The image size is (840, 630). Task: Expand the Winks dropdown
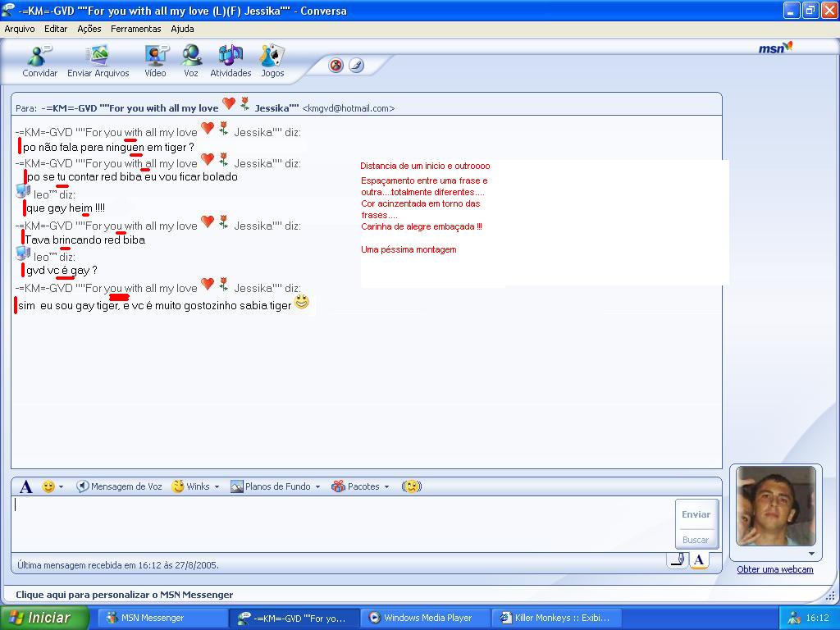tap(217, 487)
